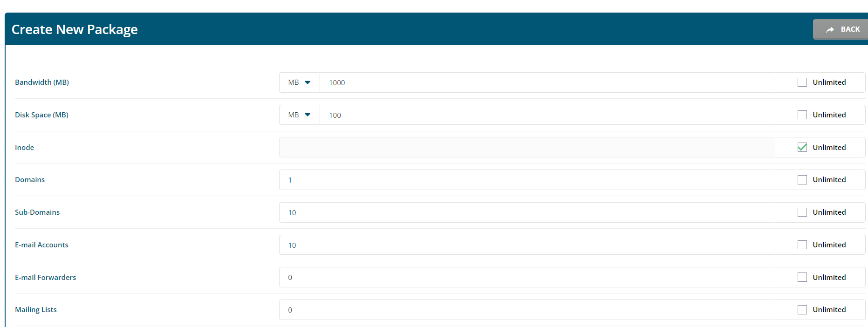This screenshot has height=327, width=868.
Task: Click the E-mail Forwarders input field
Action: pos(527,277)
